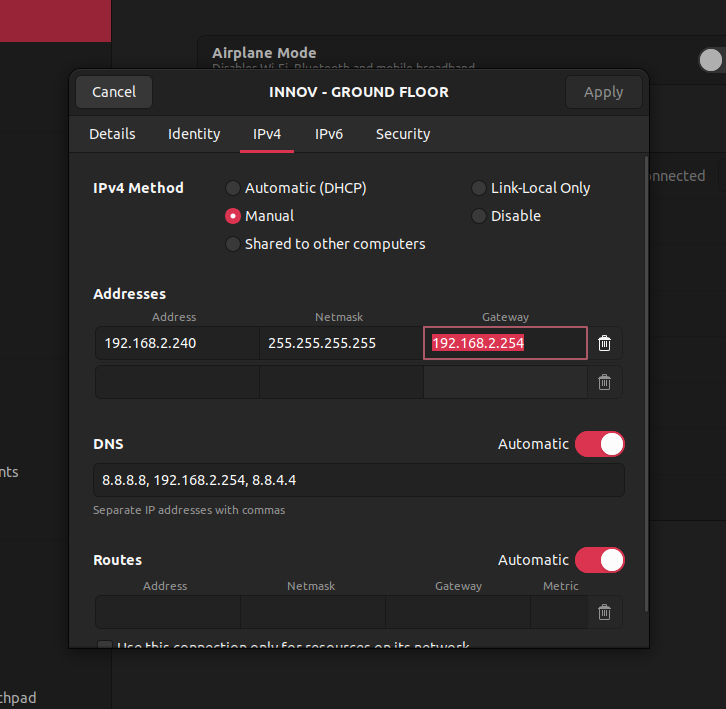Click the Apply button
This screenshot has height=709, width=726.
[x=603, y=92]
